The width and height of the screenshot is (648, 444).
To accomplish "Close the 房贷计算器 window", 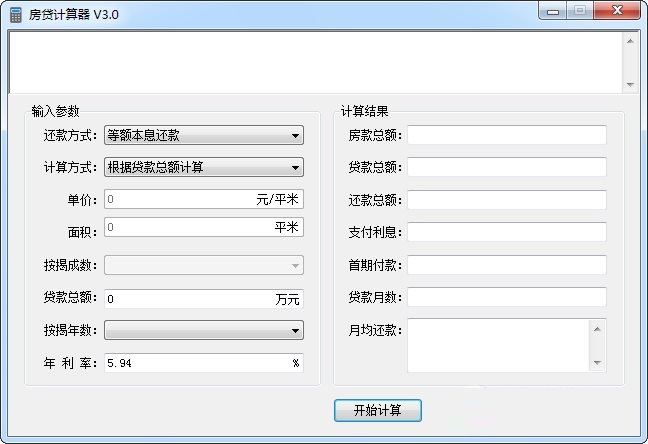I will click(x=617, y=11).
